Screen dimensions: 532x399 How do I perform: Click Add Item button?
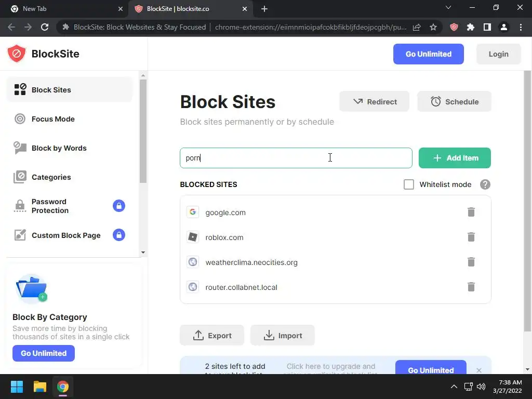pos(455,158)
